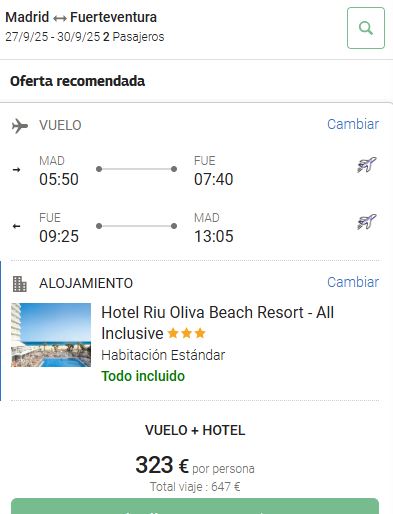393x514 pixels.
Task: Open Hotel Riu Oliva Beach Resort title
Action: (217, 323)
